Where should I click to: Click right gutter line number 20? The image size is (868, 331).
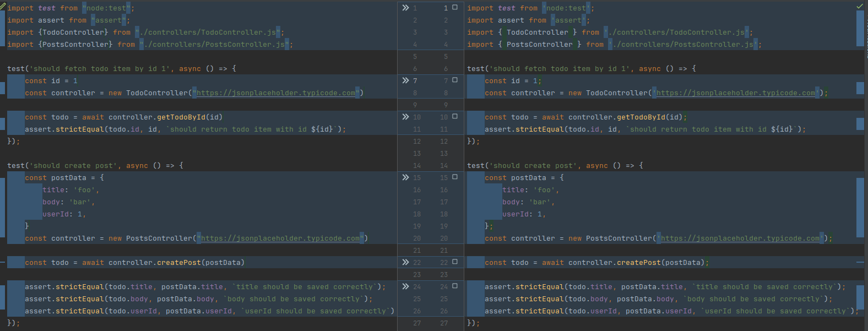tap(444, 238)
